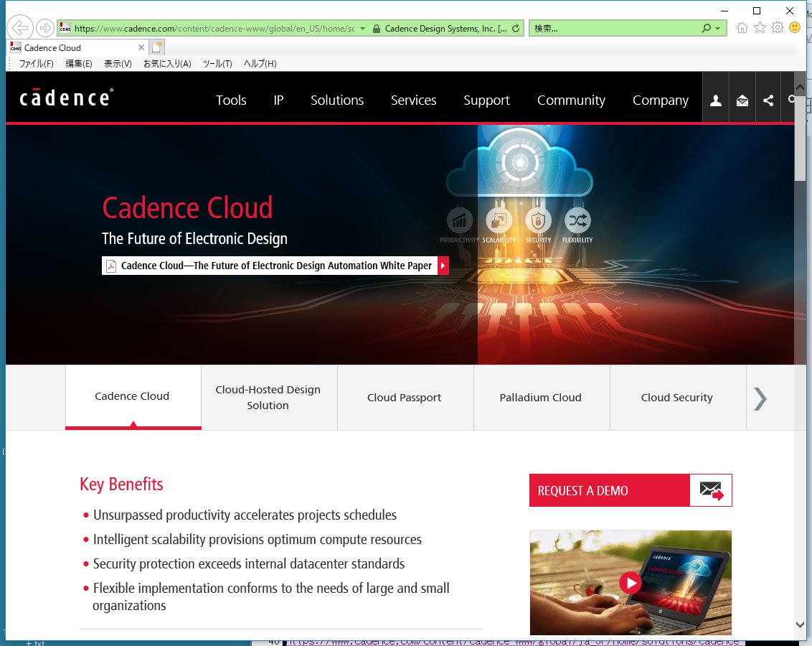Click the search magnifier in browser search box
The height and width of the screenshot is (646, 812).
tap(707, 29)
